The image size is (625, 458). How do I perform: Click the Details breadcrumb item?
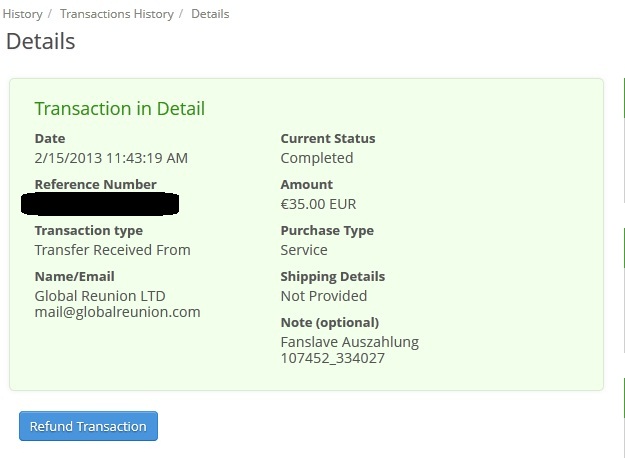[209, 14]
